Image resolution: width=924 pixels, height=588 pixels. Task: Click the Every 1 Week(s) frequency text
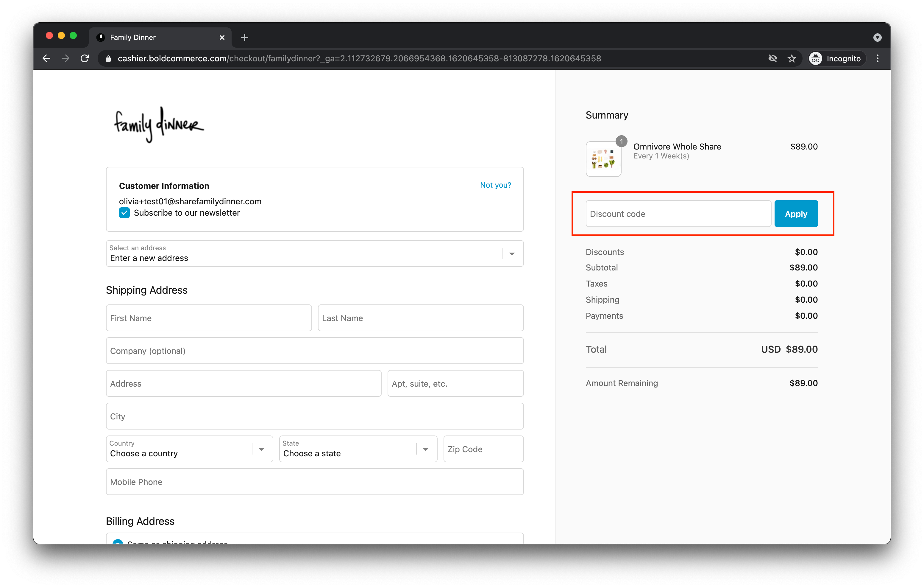point(661,156)
